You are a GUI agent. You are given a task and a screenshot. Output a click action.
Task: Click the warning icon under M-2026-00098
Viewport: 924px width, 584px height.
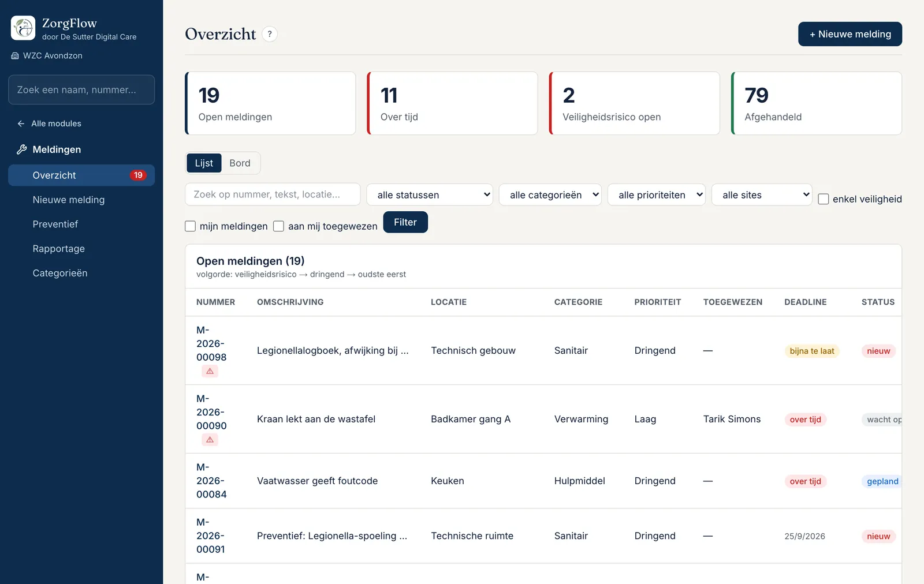click(210, 371)
